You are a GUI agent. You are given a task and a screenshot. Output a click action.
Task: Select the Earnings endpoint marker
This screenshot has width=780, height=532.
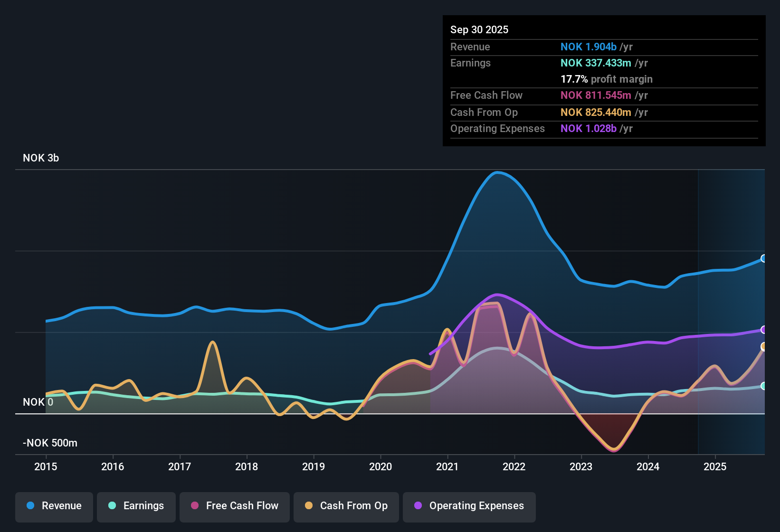764,386
